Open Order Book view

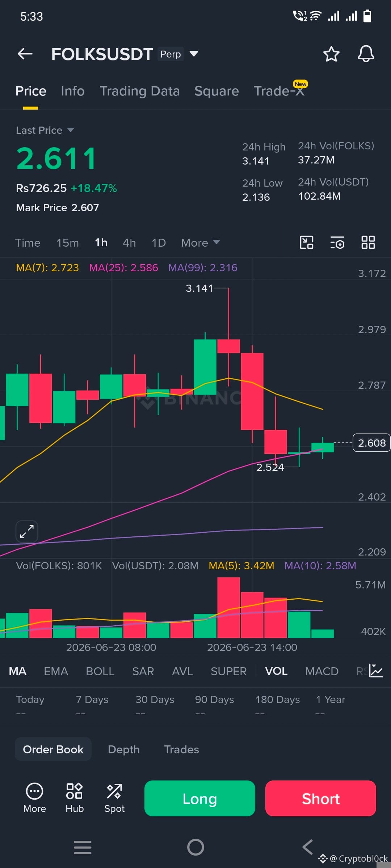coord(53,749)
